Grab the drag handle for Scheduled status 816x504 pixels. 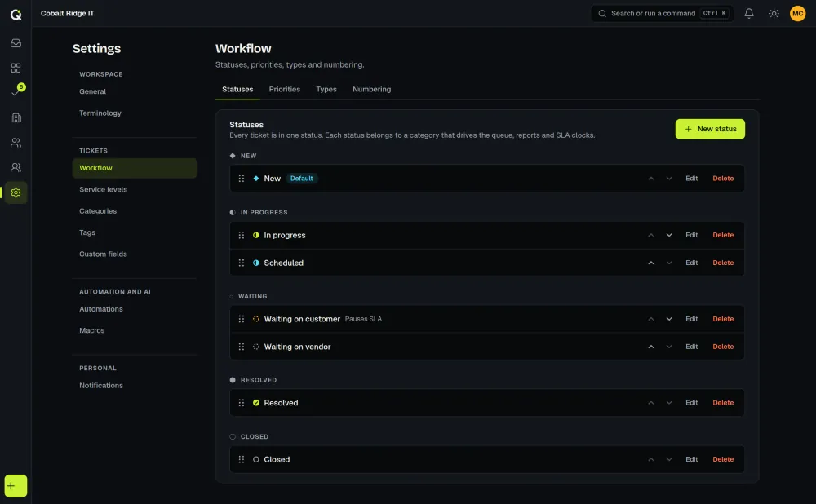(242, 263)
